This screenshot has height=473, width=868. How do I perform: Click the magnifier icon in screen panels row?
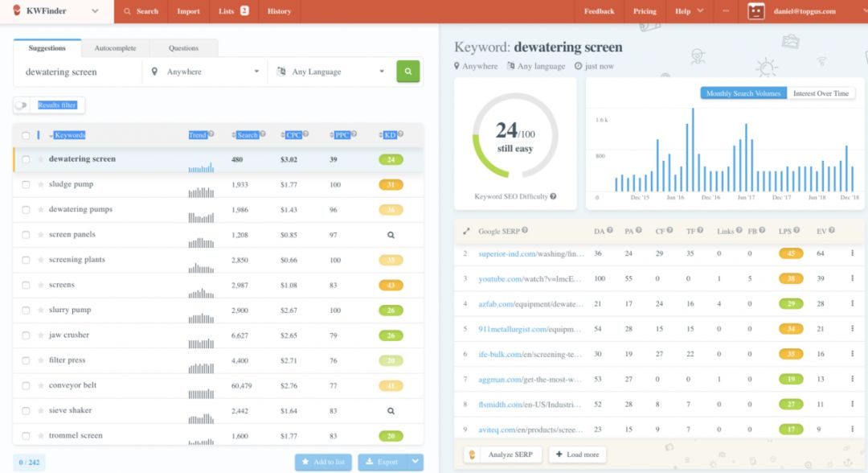pos(391,235)
